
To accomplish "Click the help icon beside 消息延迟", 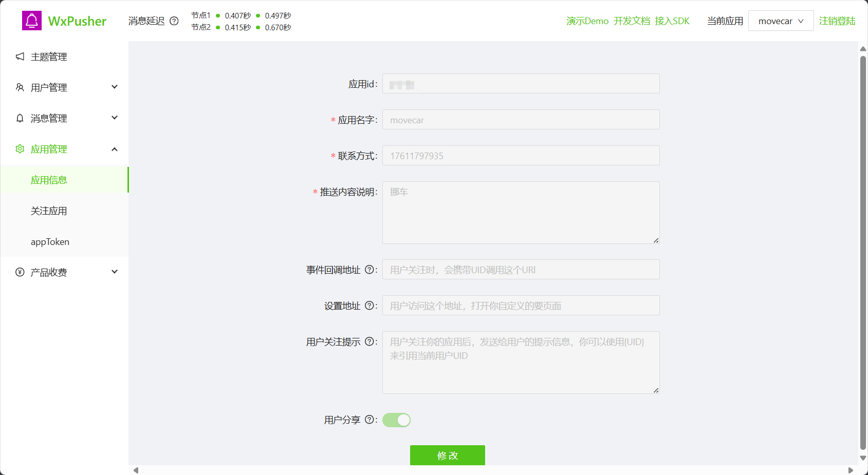I will click(x=174, y=21).
